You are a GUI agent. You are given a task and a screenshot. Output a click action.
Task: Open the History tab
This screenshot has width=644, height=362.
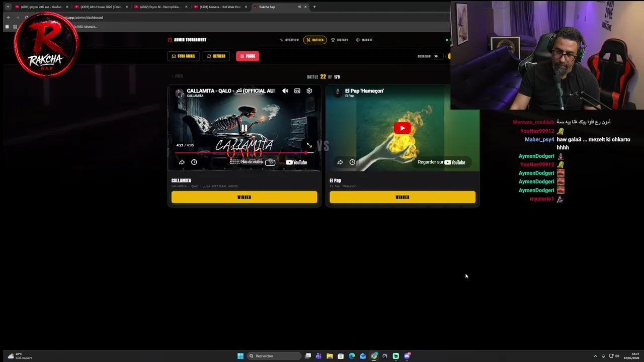coord(340,40)
